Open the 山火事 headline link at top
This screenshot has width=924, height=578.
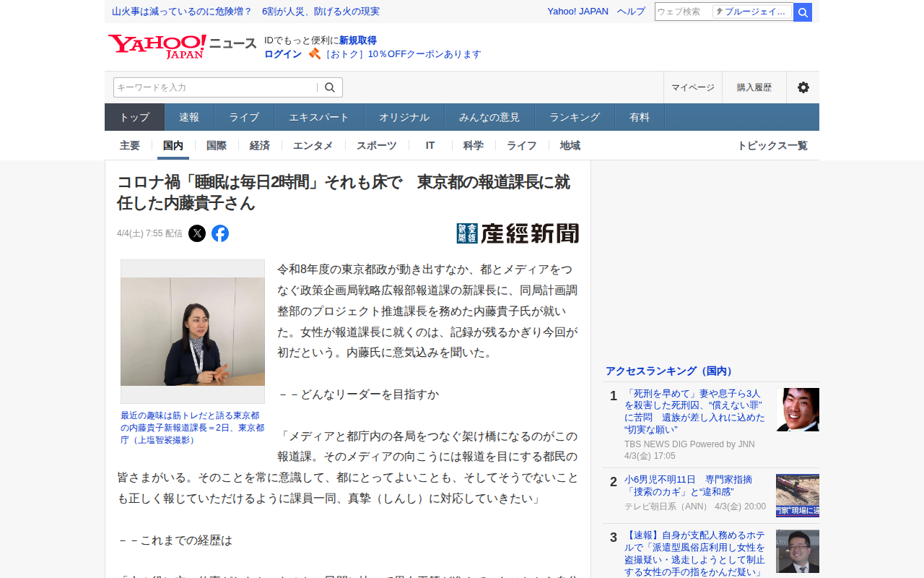click(245, 12)
